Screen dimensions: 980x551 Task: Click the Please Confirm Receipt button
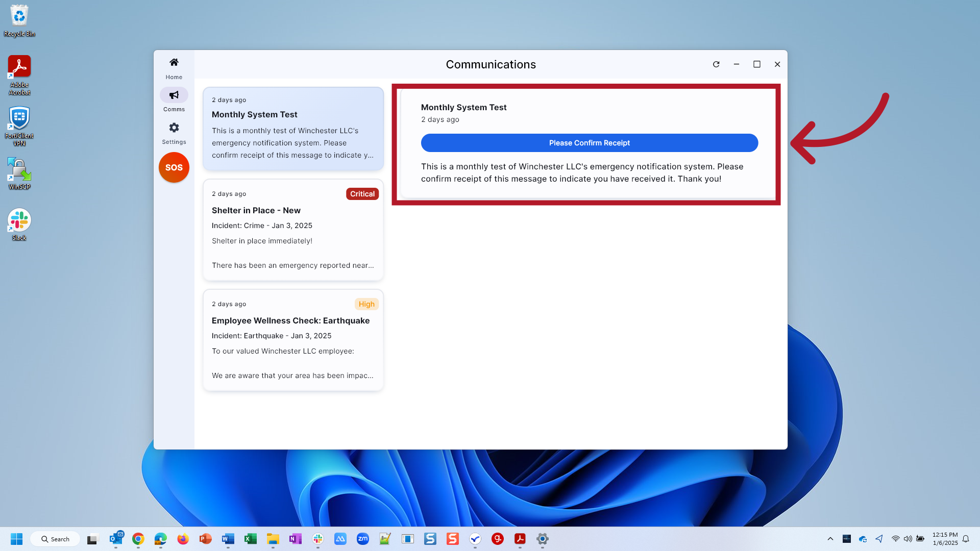click(x=589, y=143)
